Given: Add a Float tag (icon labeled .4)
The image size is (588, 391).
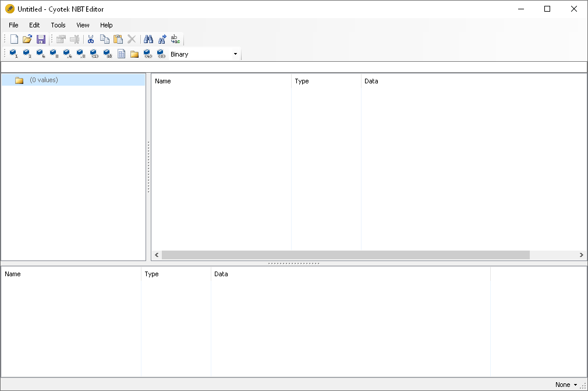Looking at the screenshot, I should pyautogui.click(x=68, y=54).
